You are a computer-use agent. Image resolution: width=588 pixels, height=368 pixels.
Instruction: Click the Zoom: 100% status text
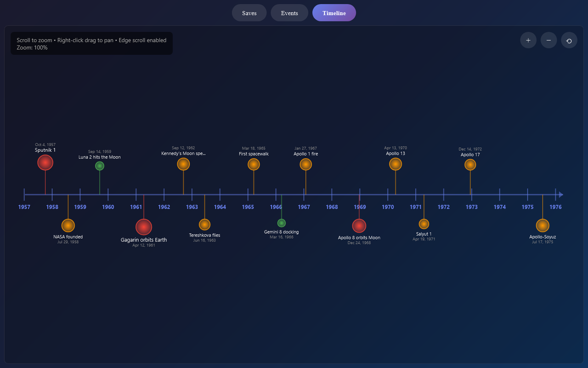pyautogui.click(x=32, y=47)
